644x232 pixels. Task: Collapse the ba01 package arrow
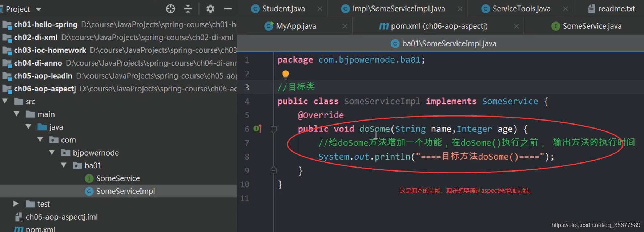click(64, 165)
